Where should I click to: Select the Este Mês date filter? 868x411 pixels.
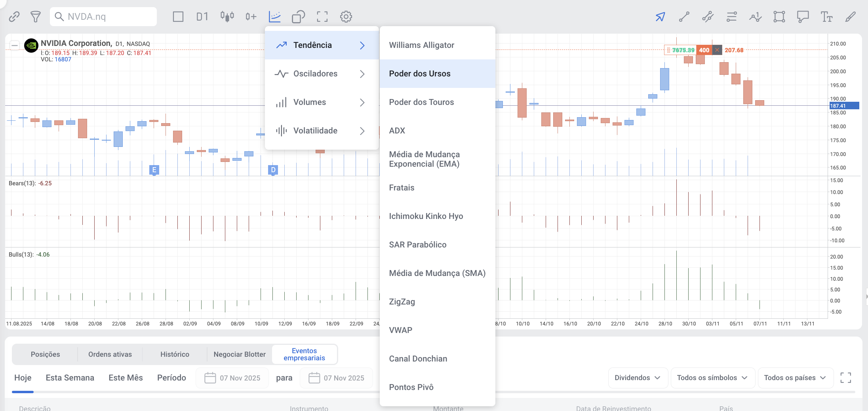126,378
